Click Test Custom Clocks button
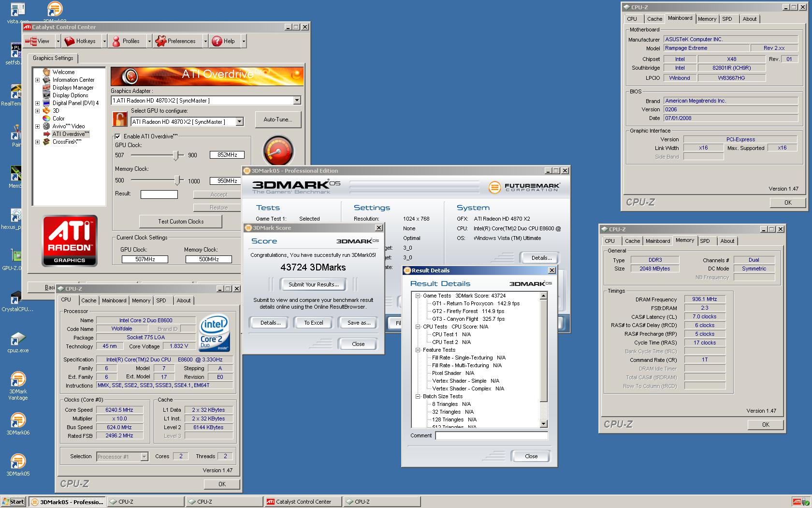The image size is (812, 508). click(x=181, y=222)
